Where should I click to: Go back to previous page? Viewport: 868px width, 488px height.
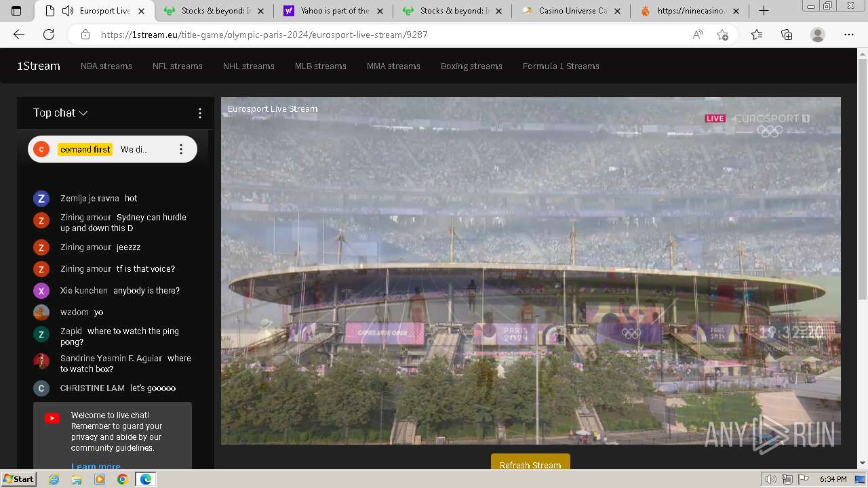(x=19, y=35)
